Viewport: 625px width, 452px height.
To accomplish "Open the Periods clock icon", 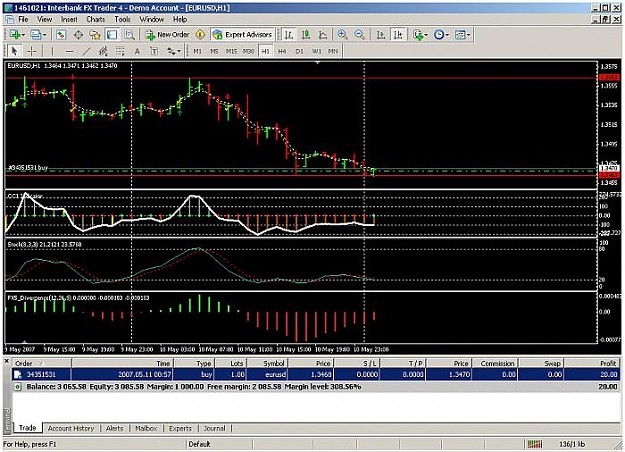I will pos(439,35).
